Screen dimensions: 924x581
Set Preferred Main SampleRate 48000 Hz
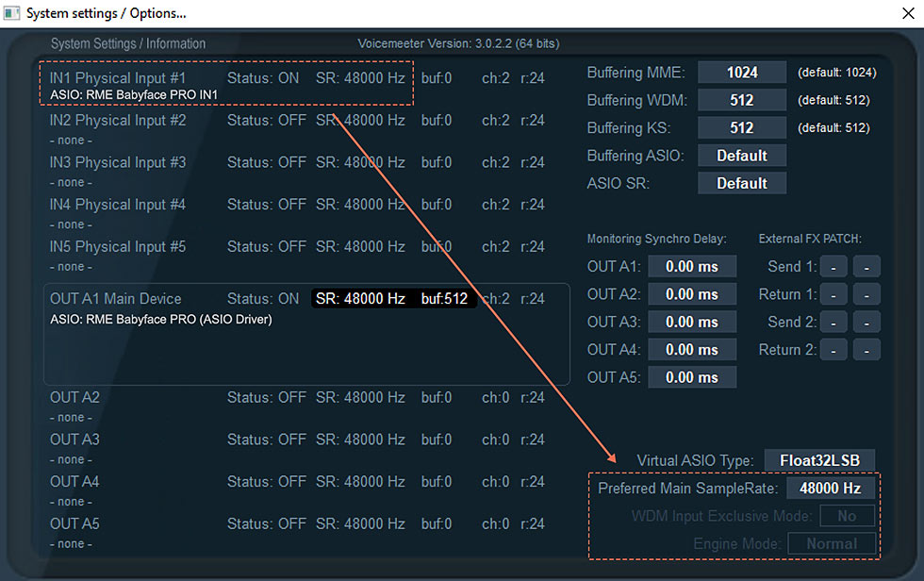[x=830, y=488]
